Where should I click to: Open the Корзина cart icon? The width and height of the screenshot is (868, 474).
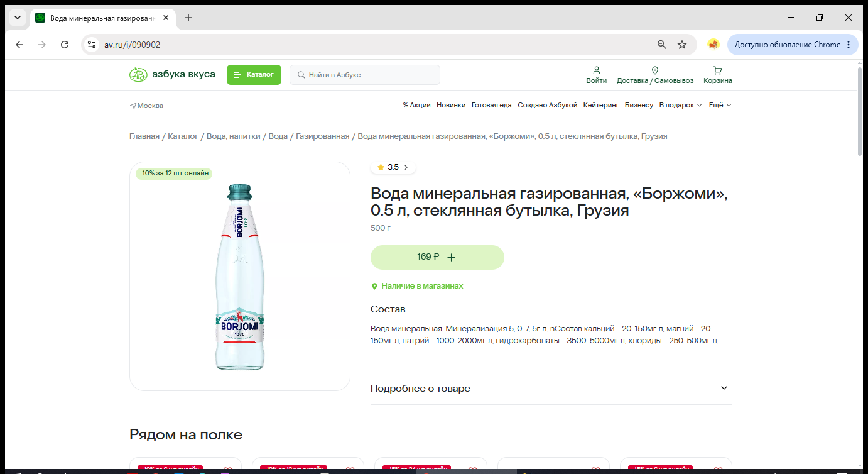point(718,75)
